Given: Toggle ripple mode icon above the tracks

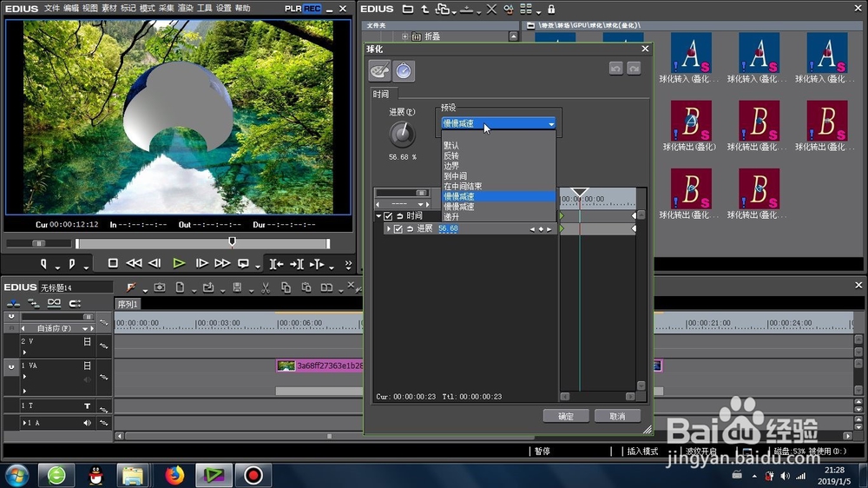Looking at the screenshot, I should [x=33, y=303].
